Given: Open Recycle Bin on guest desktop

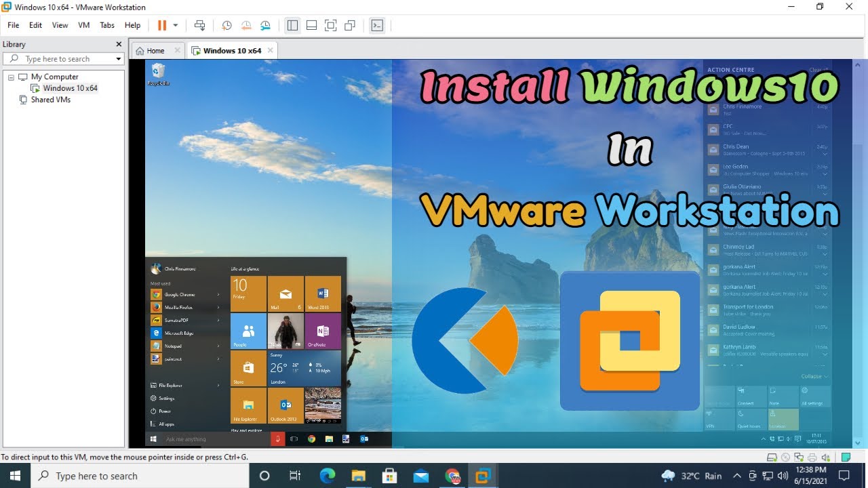Looking at the screenshot, I should coord(158,74).
